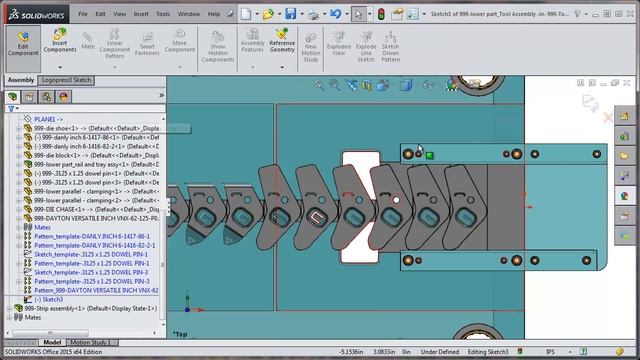Select Explode Line Sketch

[x=366, y=47]
